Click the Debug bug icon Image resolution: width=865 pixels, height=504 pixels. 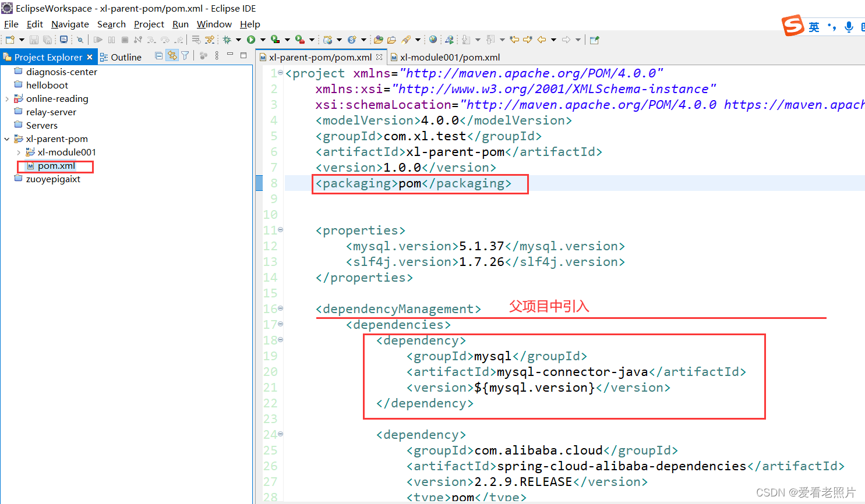227,40
